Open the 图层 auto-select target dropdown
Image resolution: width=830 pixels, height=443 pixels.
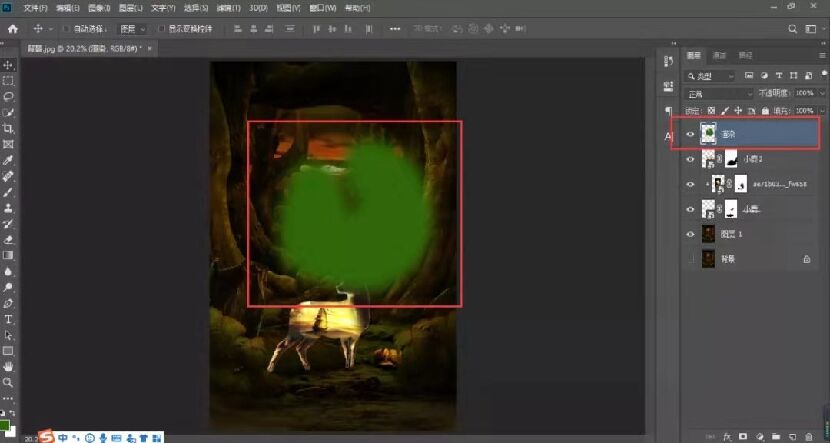coord(132,29)
